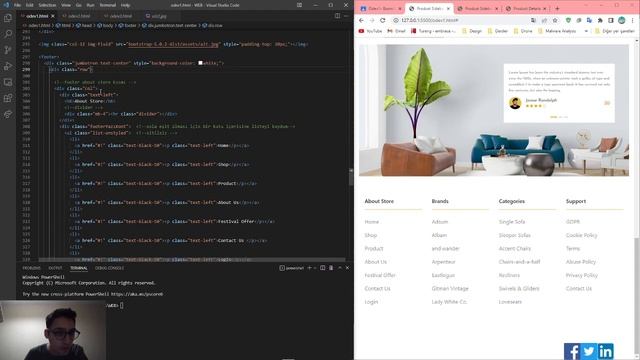Toggle VS Code layout customization icon
640x360 pixels.
pyautogui.click(x=299, y=5)
